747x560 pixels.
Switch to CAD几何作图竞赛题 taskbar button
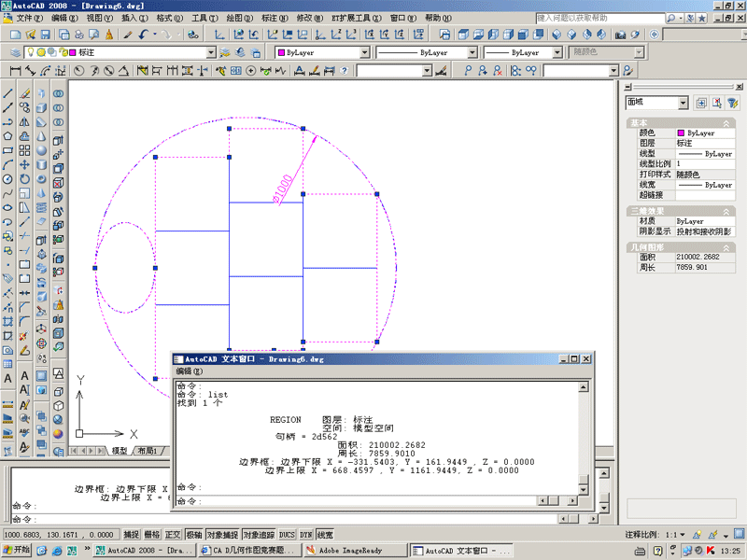tap(249, 551)
